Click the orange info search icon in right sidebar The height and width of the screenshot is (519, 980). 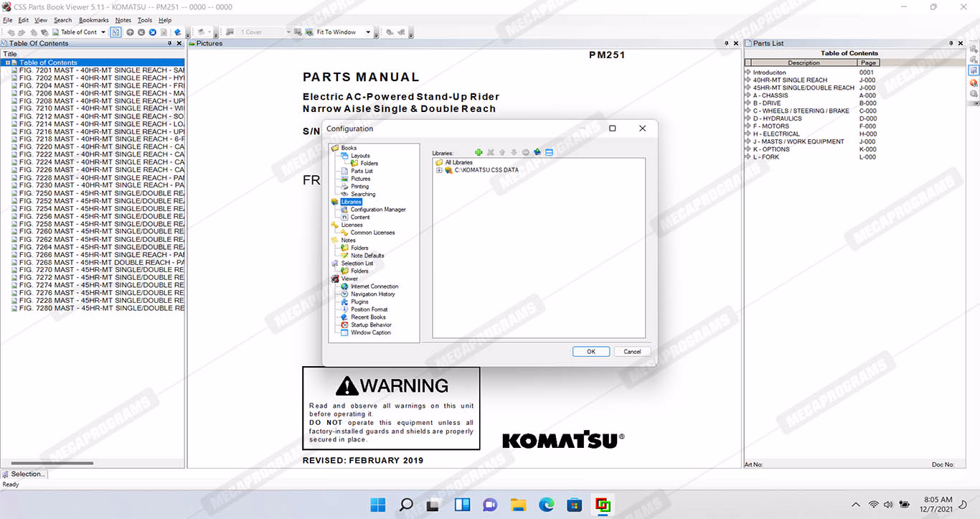(x=974, y=83)
